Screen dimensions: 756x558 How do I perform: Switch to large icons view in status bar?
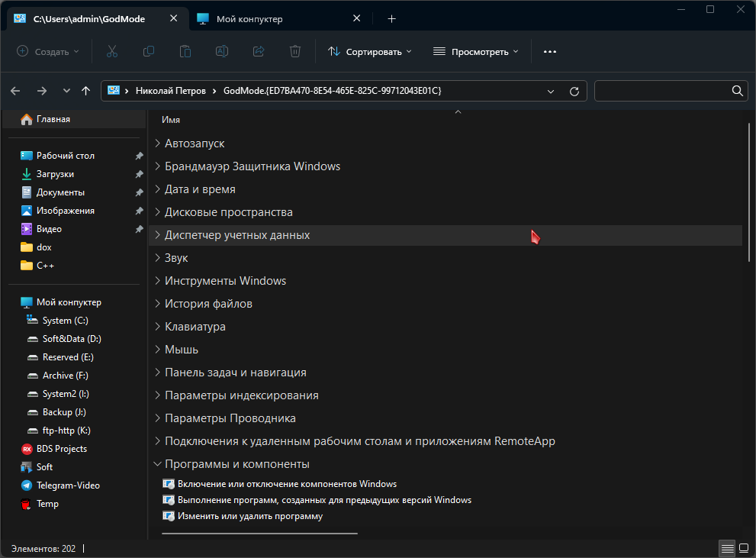pyautogui.click(x=744, y=548)
